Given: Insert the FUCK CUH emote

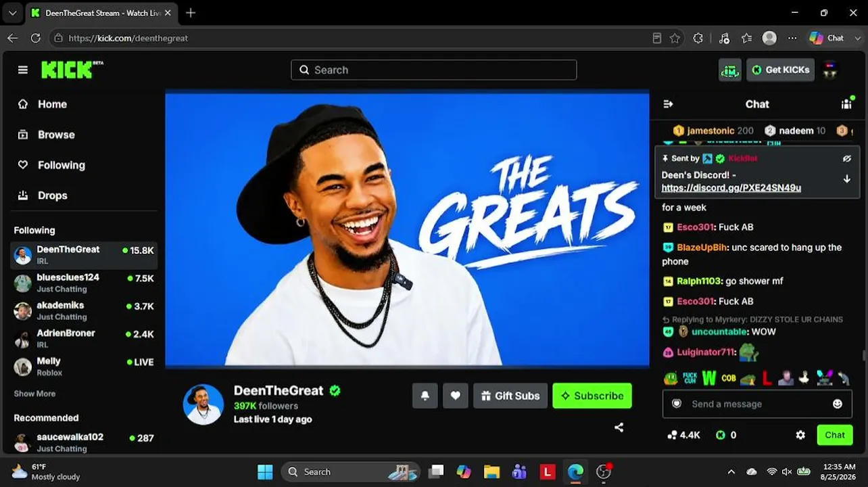Looking at the screenshot, I should click(x=690, y=378).
